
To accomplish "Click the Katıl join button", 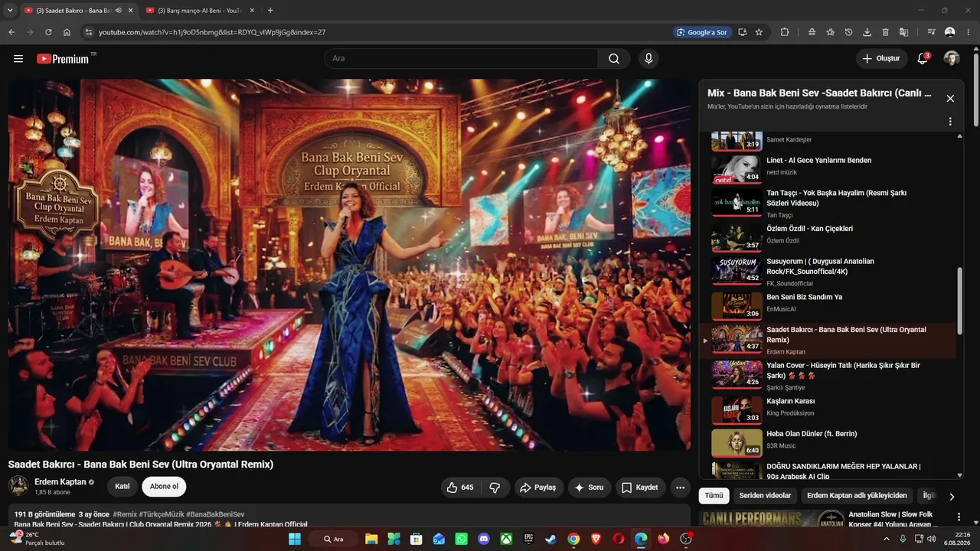I will (x=122, y=487).
